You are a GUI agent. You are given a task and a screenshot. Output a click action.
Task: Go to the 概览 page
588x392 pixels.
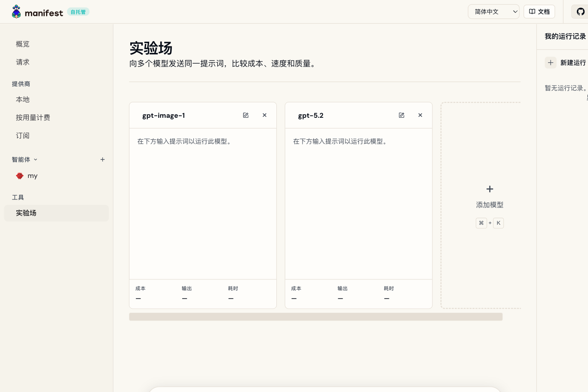coord(56,44)
